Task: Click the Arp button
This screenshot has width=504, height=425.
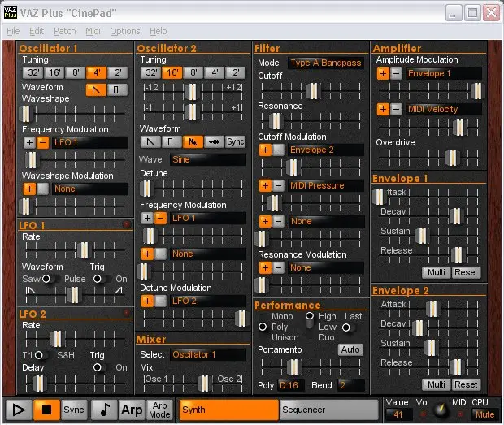Action: pos(132,410)
